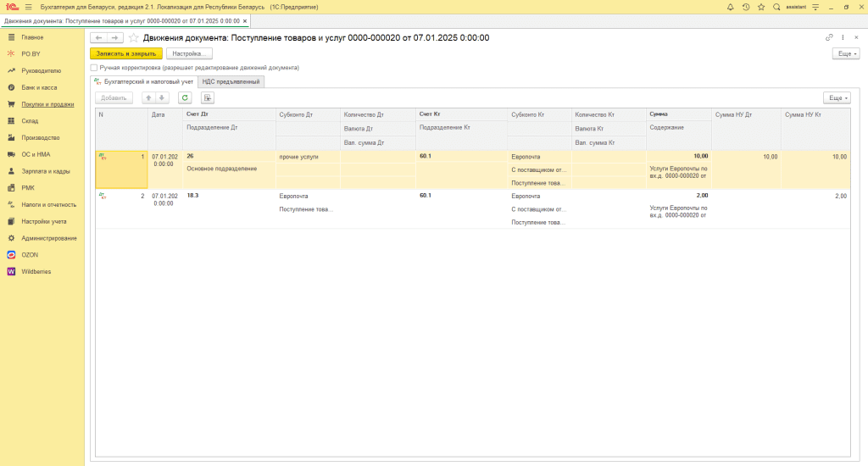The width and height of the screenshot is (868, 466).
Task: Open Главное section icon
Action: point(11,37)
